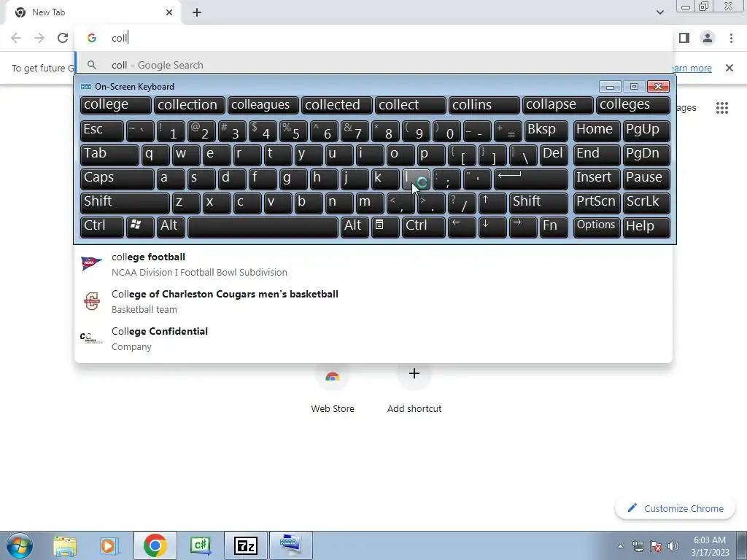Screen dimensions: 747x560
Task: Open the 6:03 AM taskbar clock
Action: (710, 546)
